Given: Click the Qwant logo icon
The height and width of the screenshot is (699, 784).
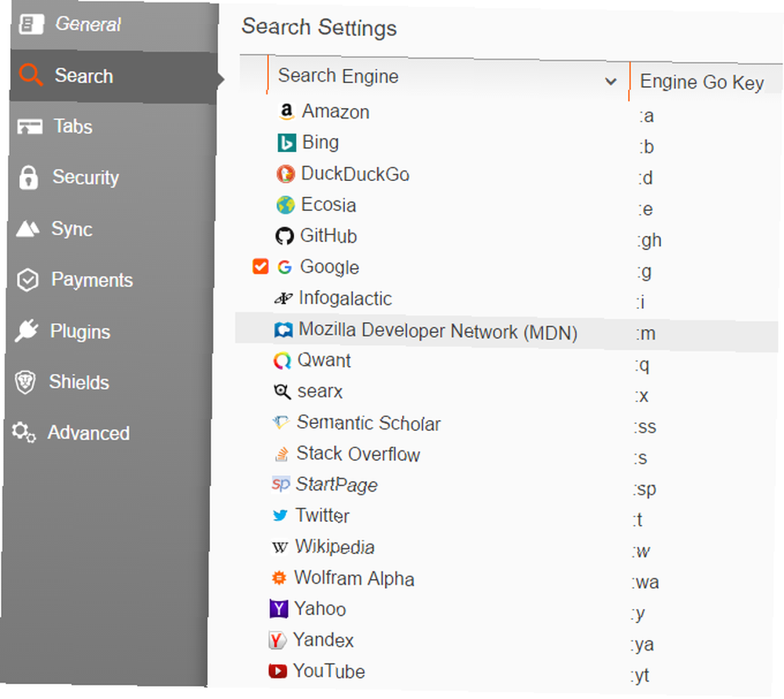Looking at the screenshot, I should [282, 360].
